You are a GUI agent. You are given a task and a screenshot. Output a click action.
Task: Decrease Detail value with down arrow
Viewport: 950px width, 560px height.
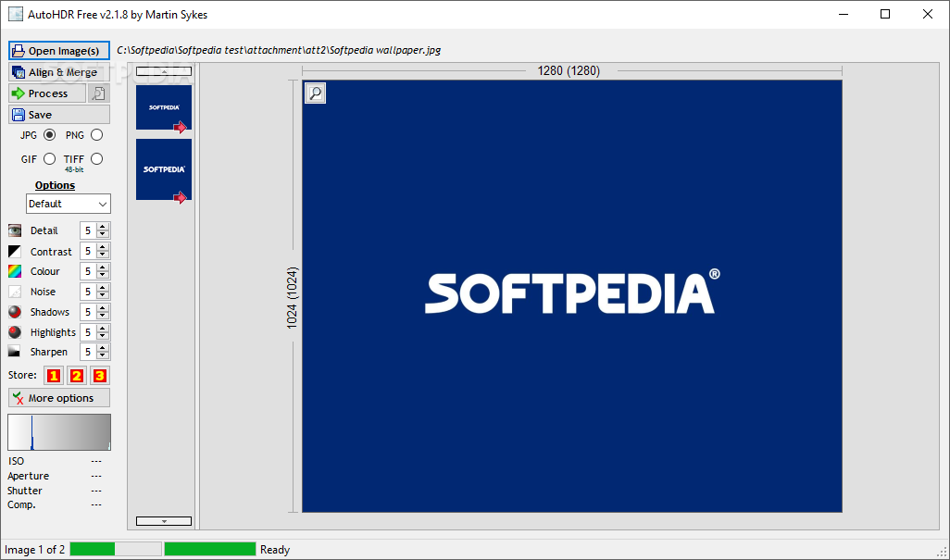pyautogui.click(x=103, y=234)
